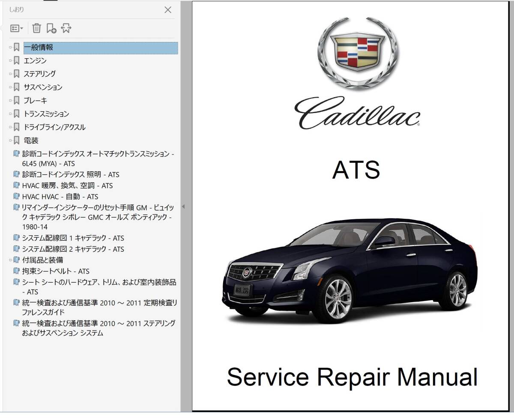
Task: Select the 付属品と装備 bookmark
Action: pyautogui.click(x=43, y=260)
